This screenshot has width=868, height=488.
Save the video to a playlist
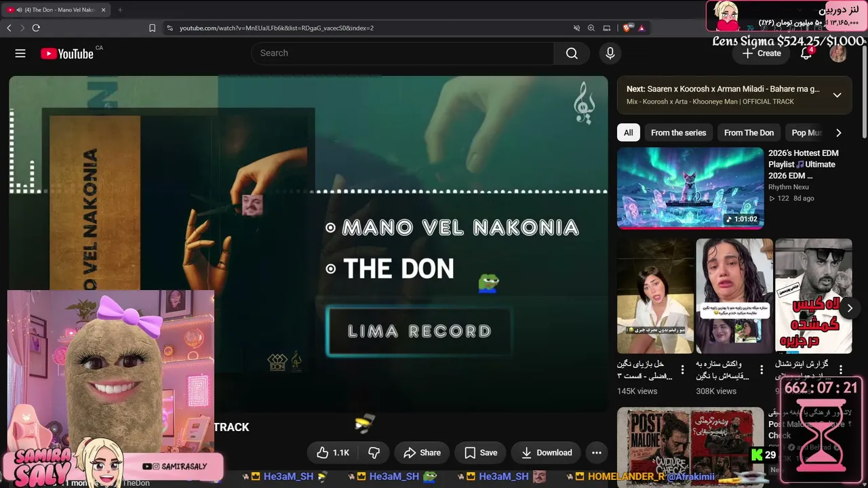[481, 453]
